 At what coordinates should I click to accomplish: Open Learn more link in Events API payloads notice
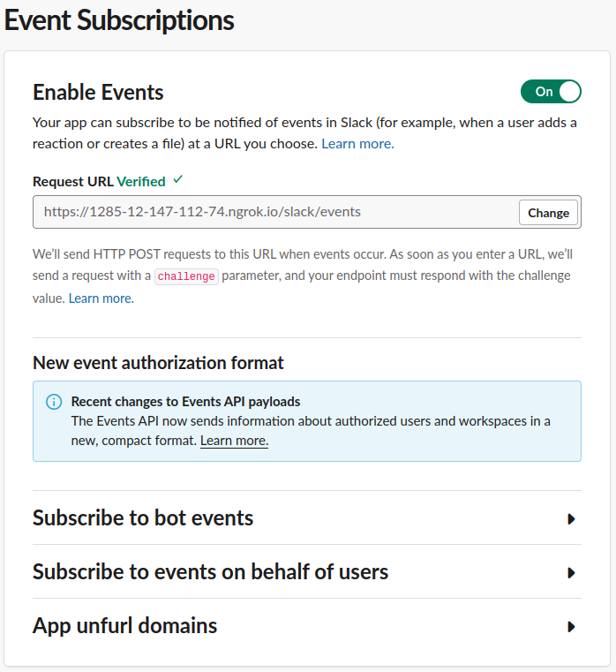coord(235,441)
